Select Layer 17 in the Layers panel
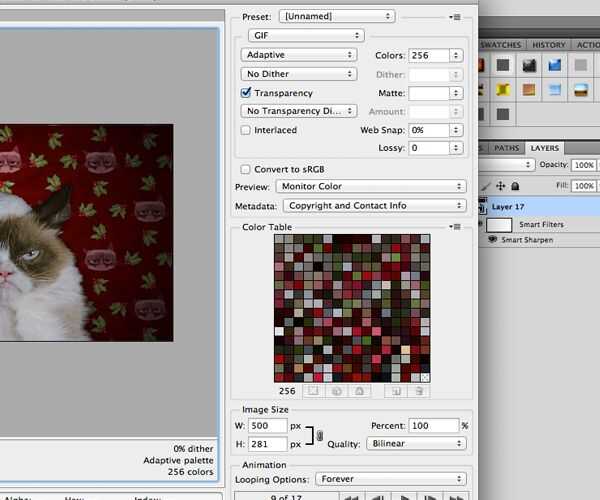 pyautogui.click(x=540, y=207)
